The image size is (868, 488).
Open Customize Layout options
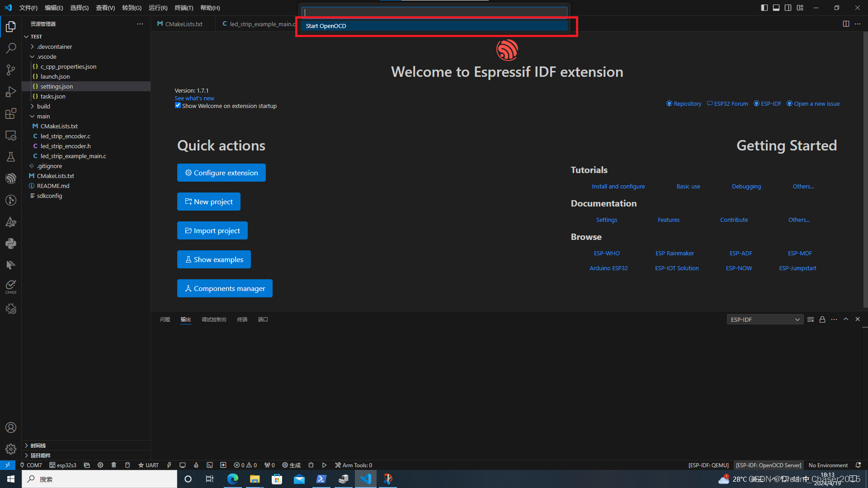point(800,8)
